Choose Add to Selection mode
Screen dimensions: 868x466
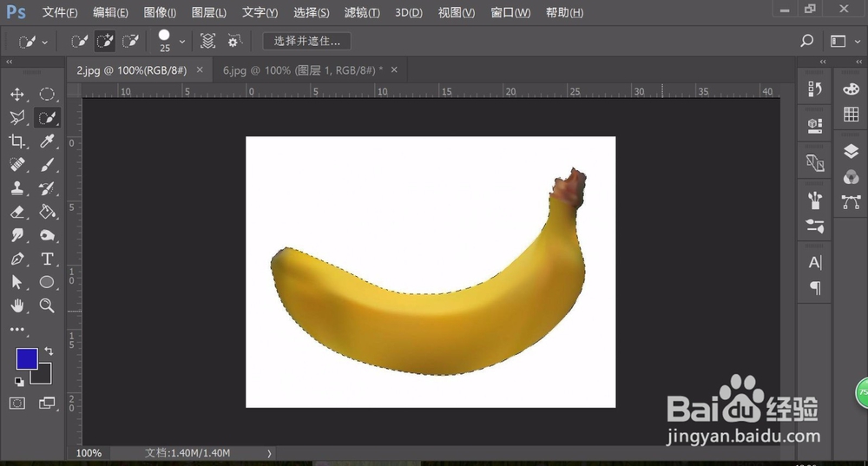coord(105,41)
